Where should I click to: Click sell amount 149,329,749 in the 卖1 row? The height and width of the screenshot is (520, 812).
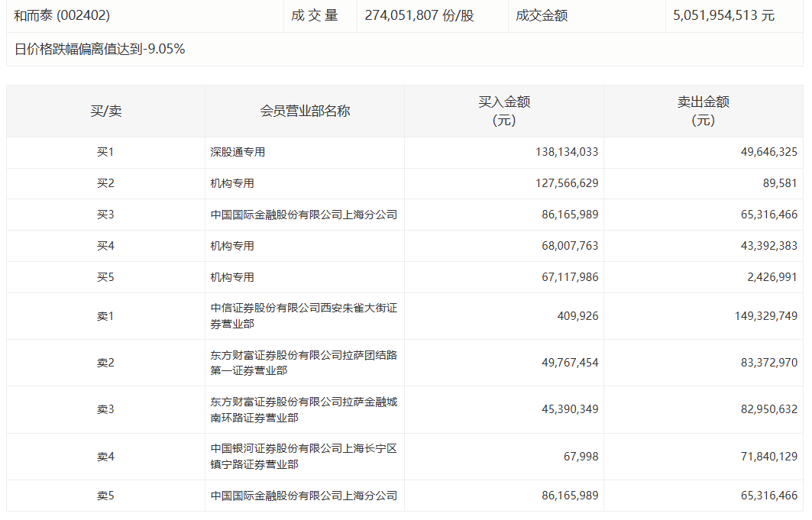click(x=765, y=316)
